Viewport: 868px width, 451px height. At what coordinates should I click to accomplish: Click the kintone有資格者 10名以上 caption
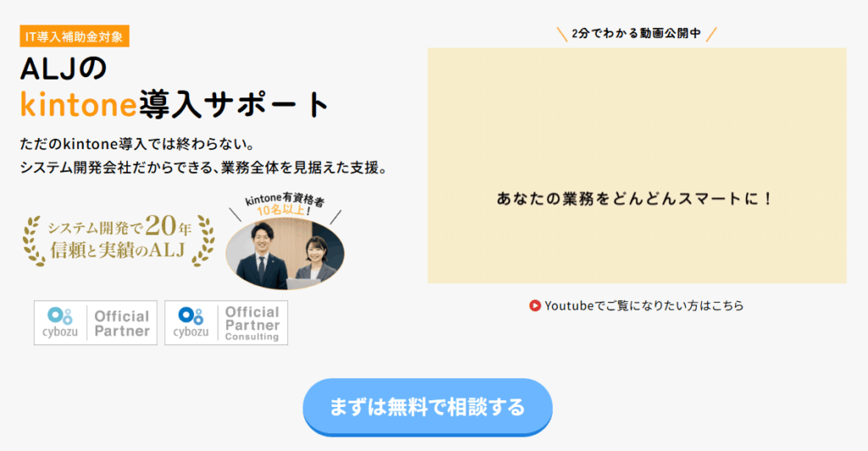[x=284, y=204]
